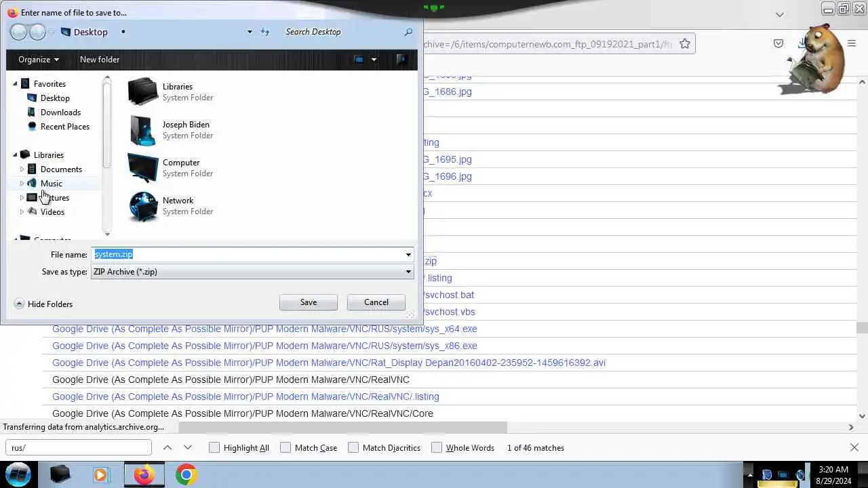868x488 pixels.
Task: Select Desktop under Favorites
Action: (55, 98)
